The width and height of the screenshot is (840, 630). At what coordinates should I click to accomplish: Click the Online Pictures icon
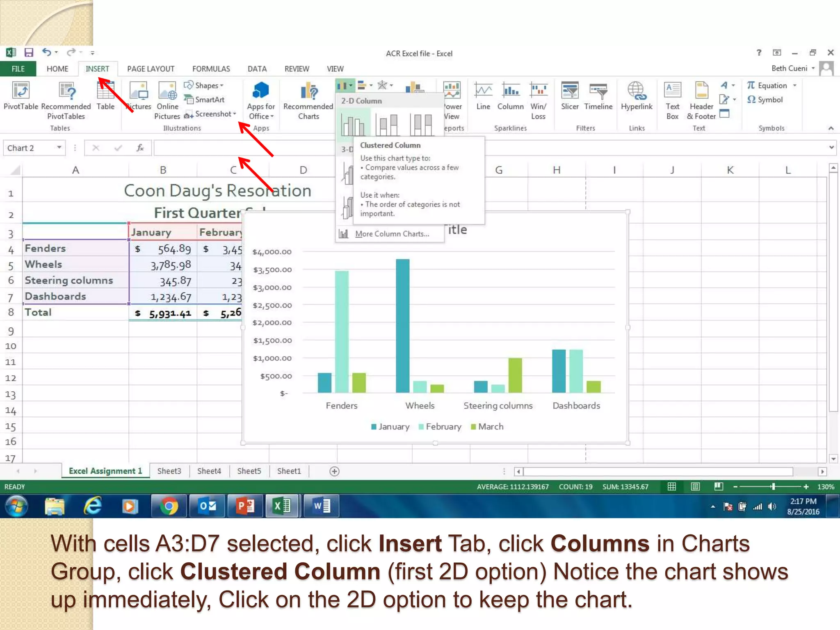(x=167, y=100)
